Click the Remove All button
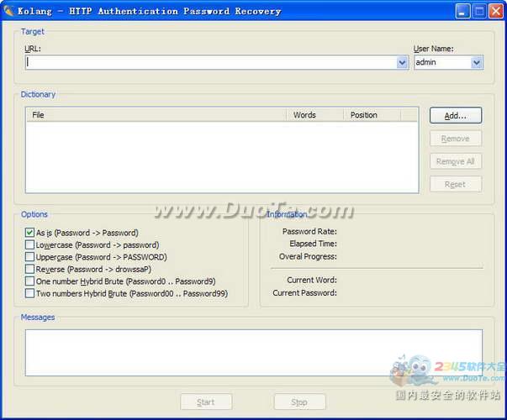 (456, 161)
